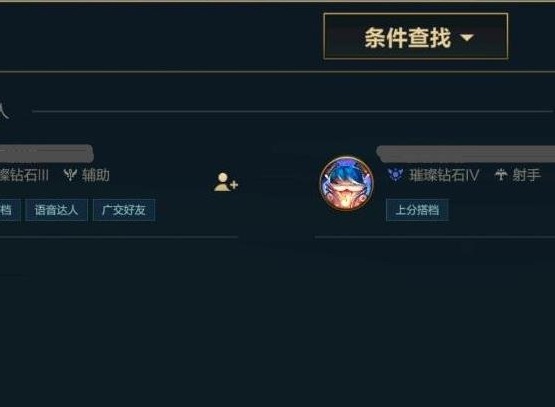The width and height of the screenshot is (555, 407).
Task: Click the add friend icon
Action: [226, 182]
